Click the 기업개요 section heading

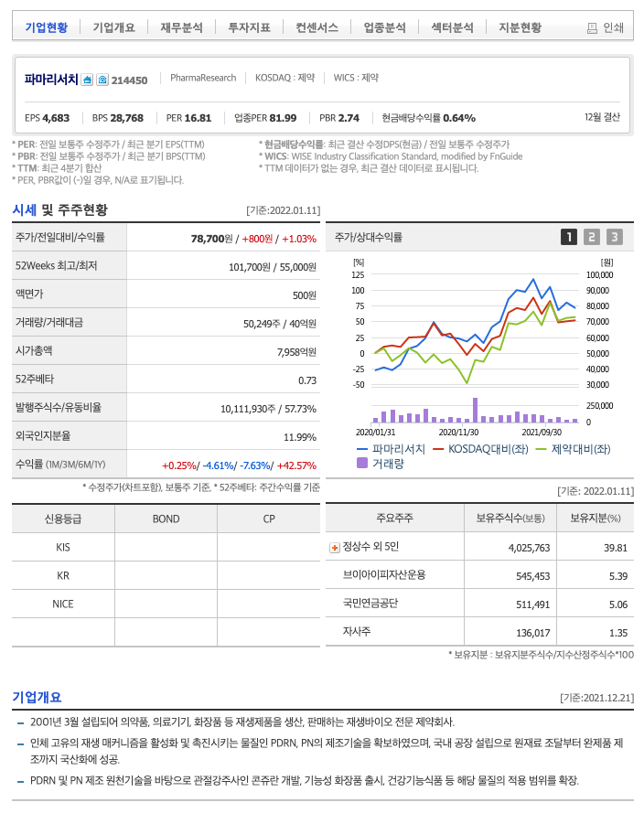coord(37,697)
